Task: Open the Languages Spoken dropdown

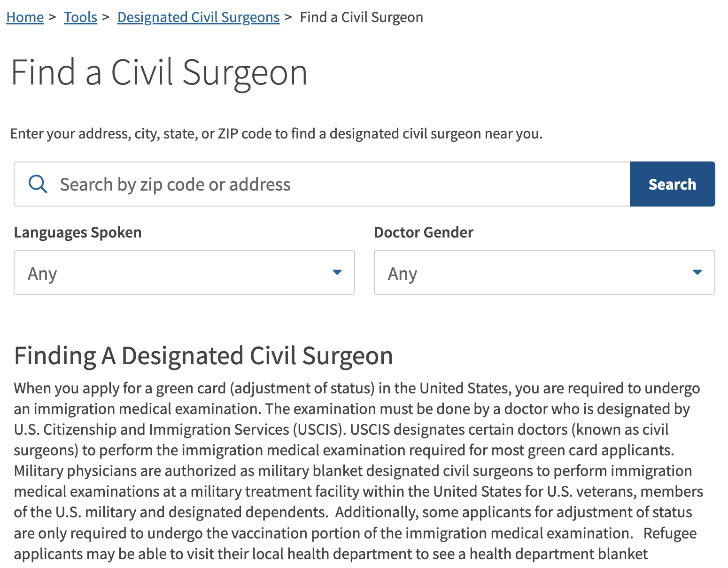Action: [x=184, y=272]
